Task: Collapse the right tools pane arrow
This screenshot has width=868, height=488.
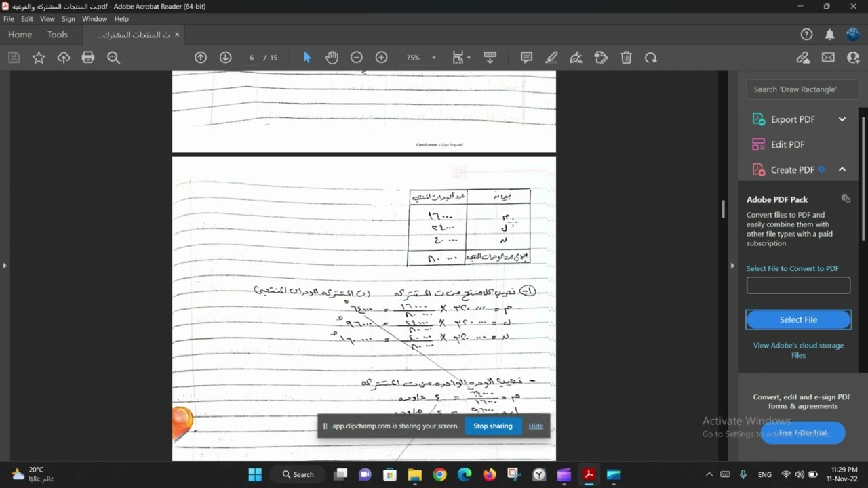Action: (732, 266)
